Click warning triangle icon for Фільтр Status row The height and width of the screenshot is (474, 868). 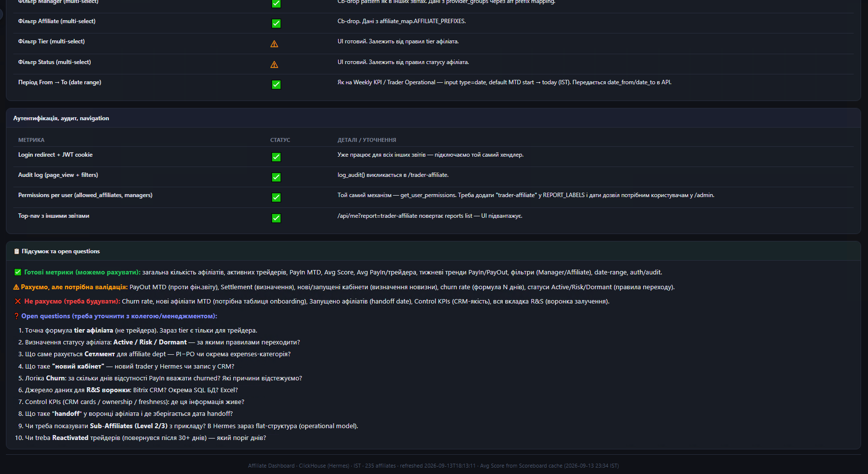coord(274,65)
